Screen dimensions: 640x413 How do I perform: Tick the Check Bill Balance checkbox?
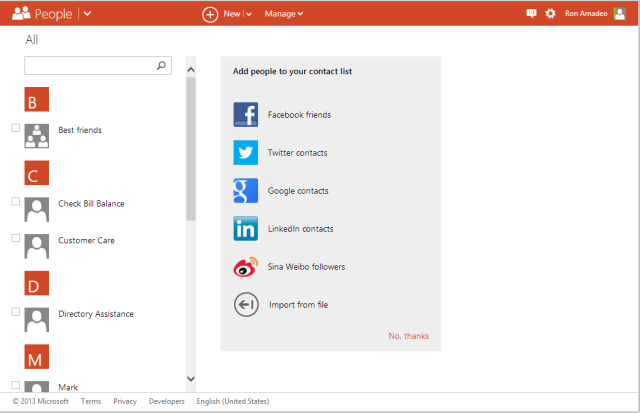16,201
